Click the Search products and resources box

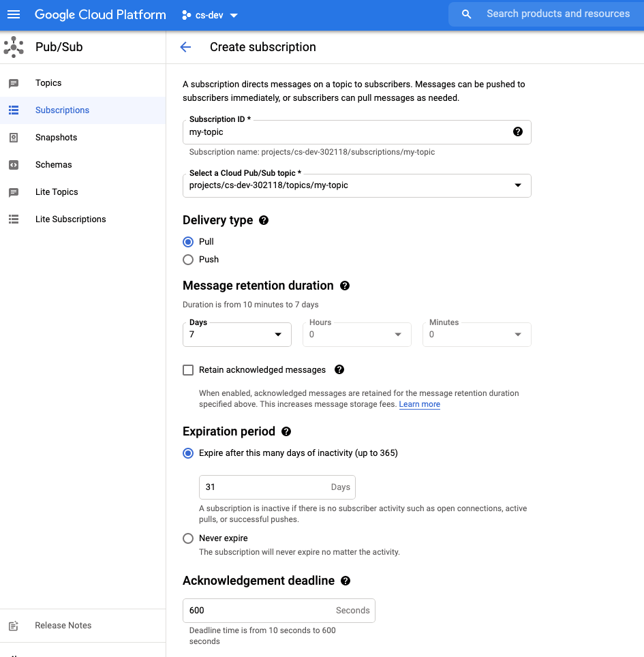[x=547, y=14]
